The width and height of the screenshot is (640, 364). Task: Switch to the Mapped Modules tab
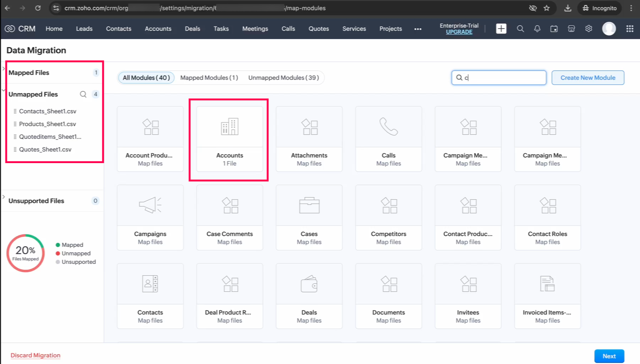(x=209, y=78)
